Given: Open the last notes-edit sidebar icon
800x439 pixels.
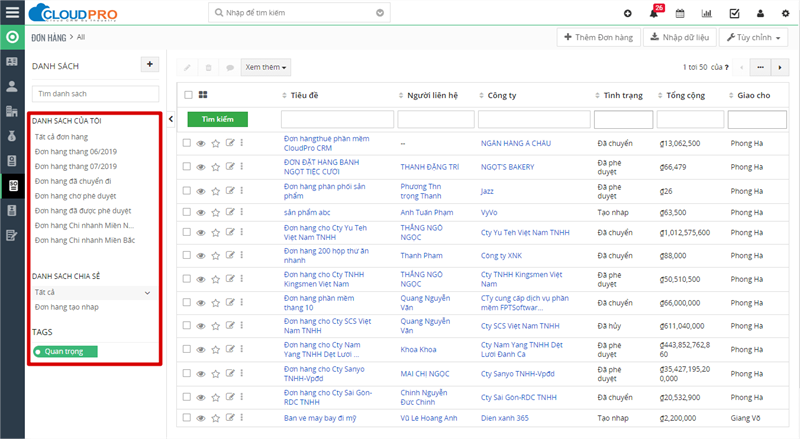Looking at the screenshot, I should [12, 235].
